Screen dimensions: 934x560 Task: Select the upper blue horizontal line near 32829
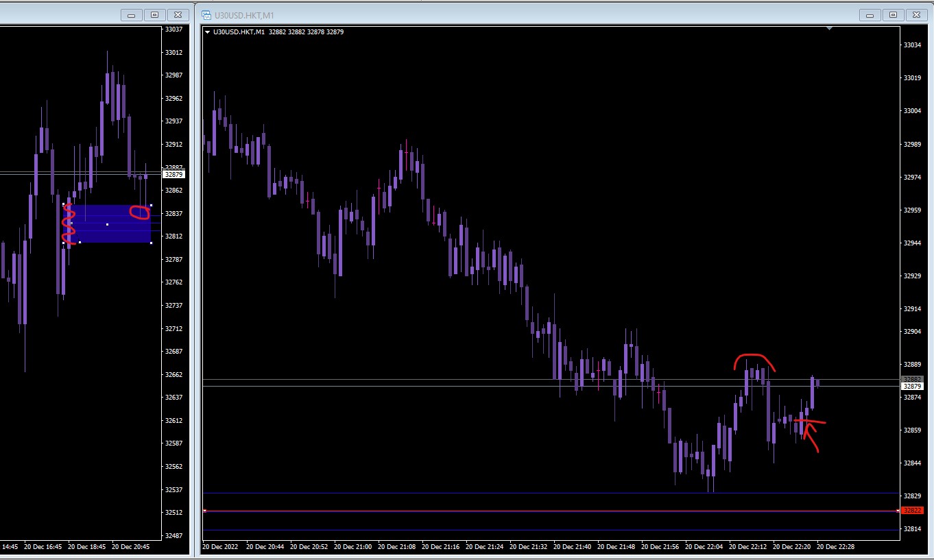pos(551,493)
